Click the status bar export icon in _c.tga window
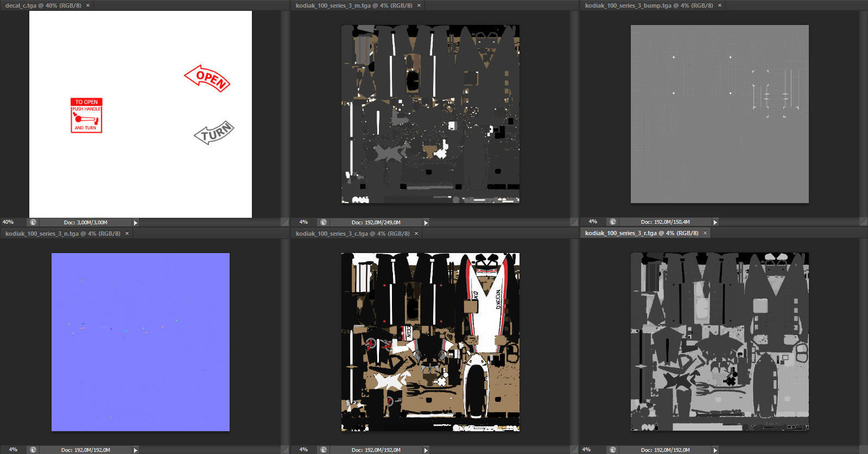Screen dimensions: 868x454 tap(324, 450)
